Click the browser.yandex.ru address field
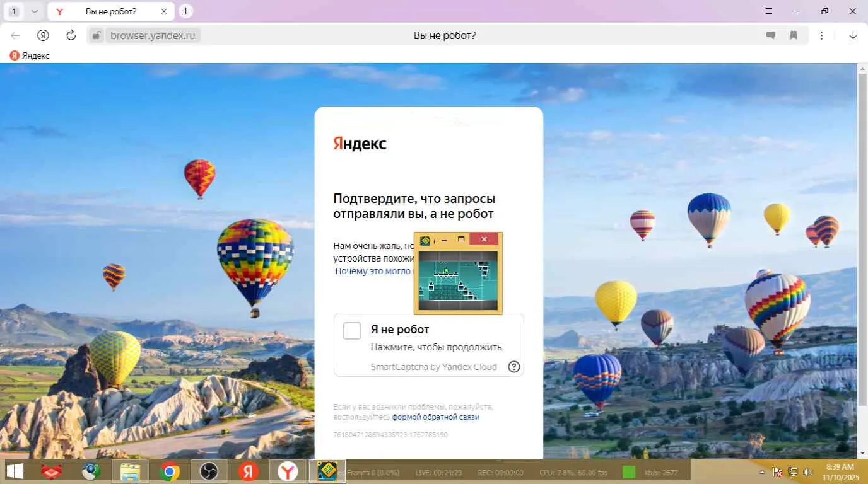Viewport: 868px width, 484px height. point(153,35)
